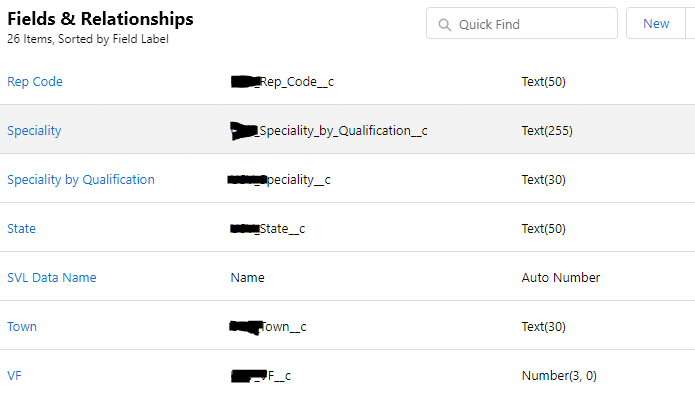The width and height of the screenshot is (695, 393).
Task: Click the Auto Number data type cell
Action: [561, 277]
